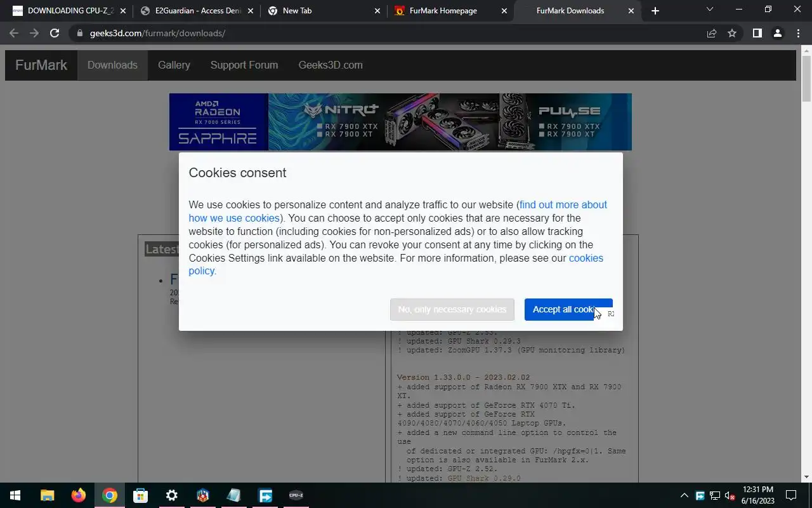Click 'Accept all cookies' button

click(568, 309)
